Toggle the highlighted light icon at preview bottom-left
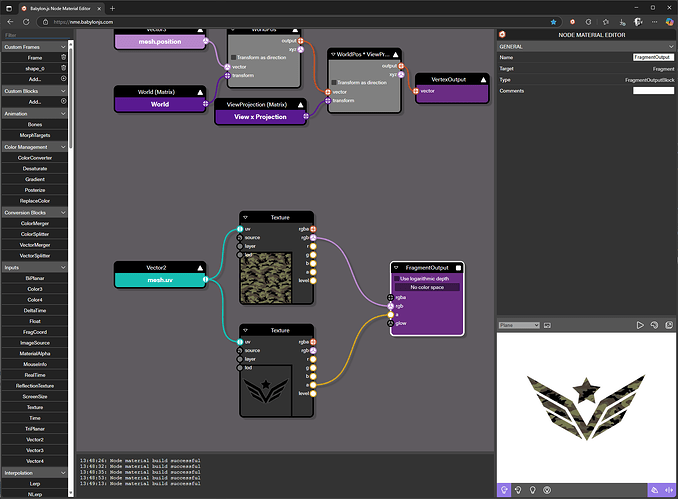This screenshot has width=678, height=499. pos(504,490)
